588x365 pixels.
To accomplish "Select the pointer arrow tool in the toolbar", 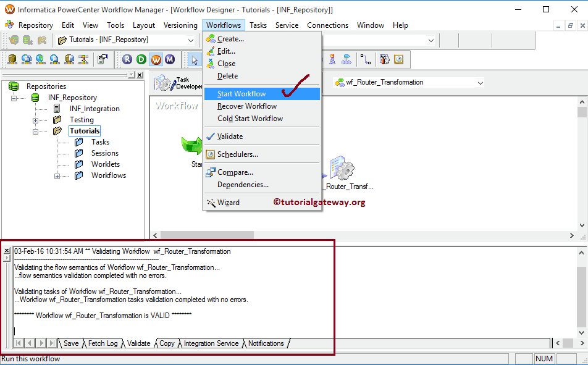I will click(195, 59).
